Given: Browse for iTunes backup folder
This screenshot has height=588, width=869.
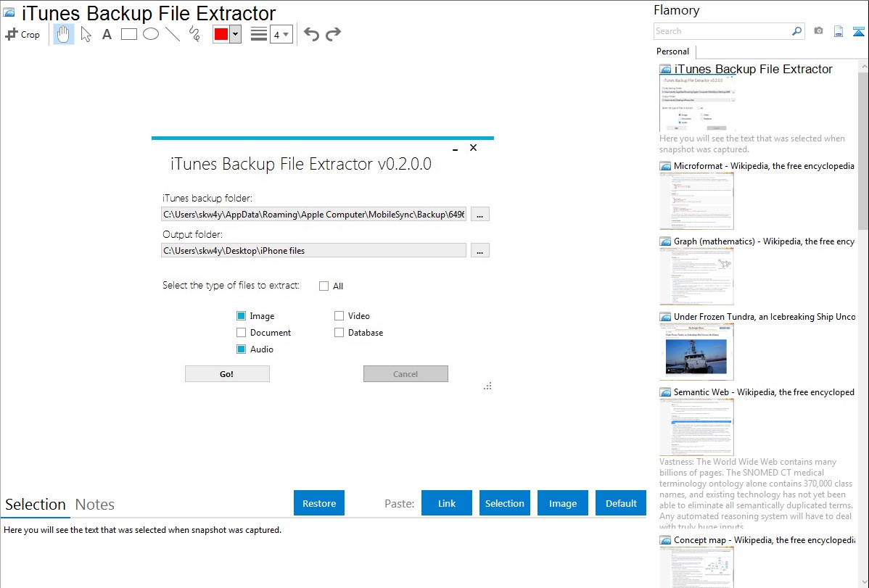Looking at the screenshot, I should 480,215.
